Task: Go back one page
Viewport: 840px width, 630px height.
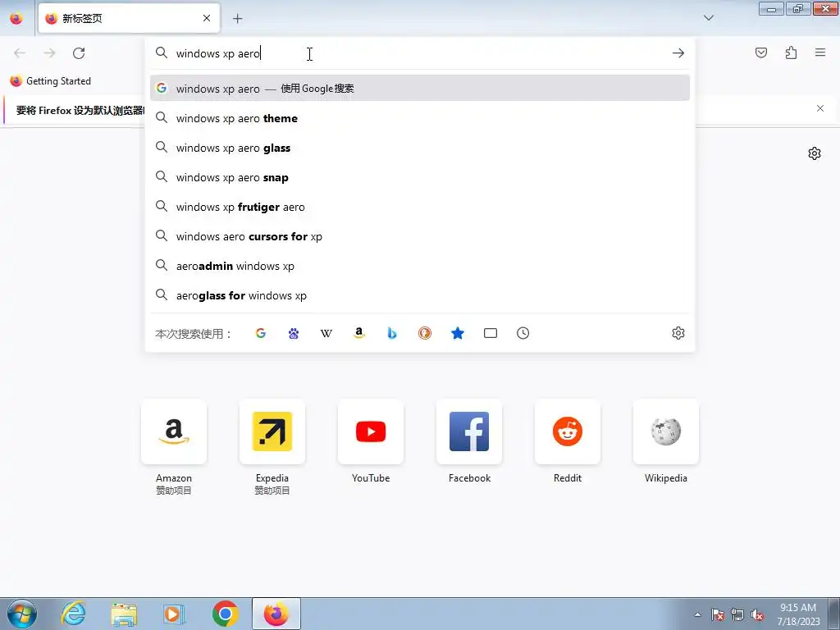Action: pos(20,52)
